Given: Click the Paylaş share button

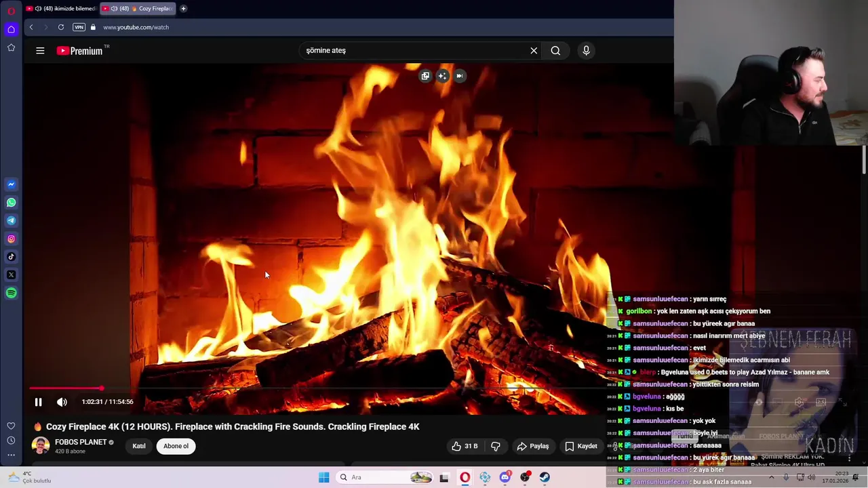Looking at the screenshot, I should pos(532,446).
